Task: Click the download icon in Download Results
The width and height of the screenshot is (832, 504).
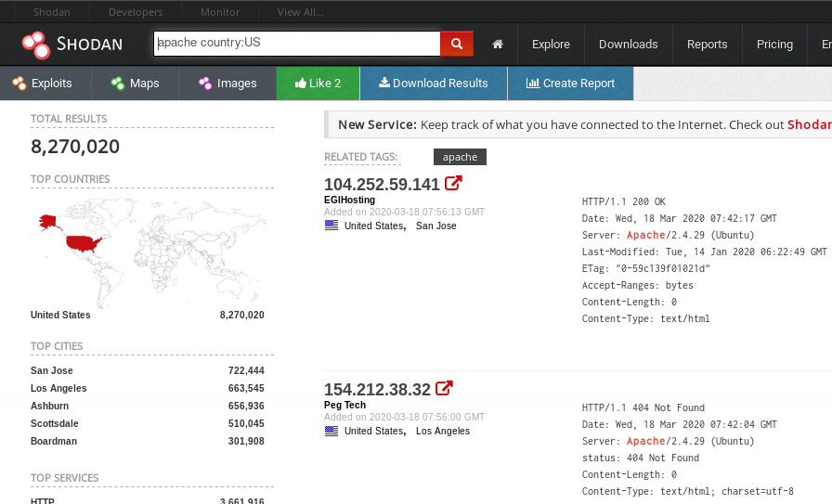Action: tap(384, 83)
